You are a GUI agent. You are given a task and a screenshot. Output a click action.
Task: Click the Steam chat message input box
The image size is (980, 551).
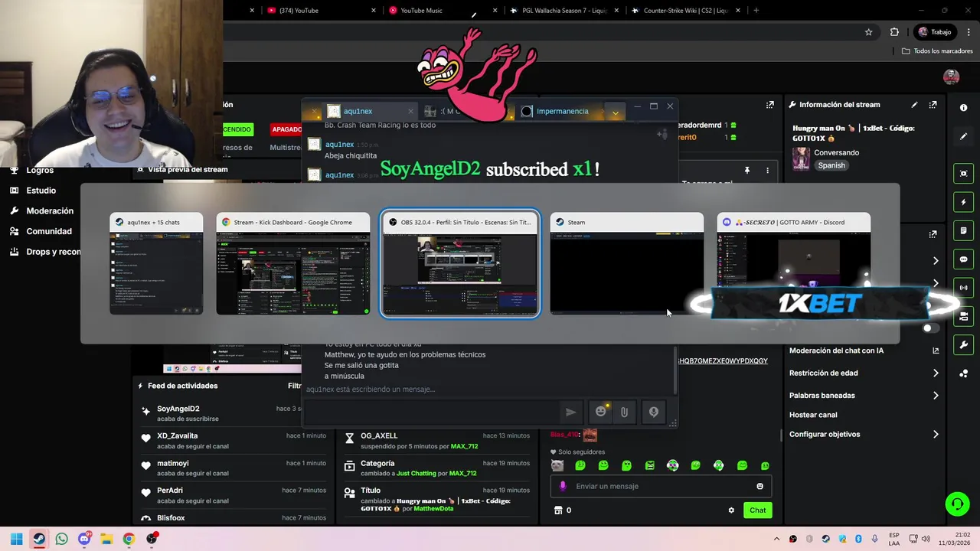click(432, 412)
